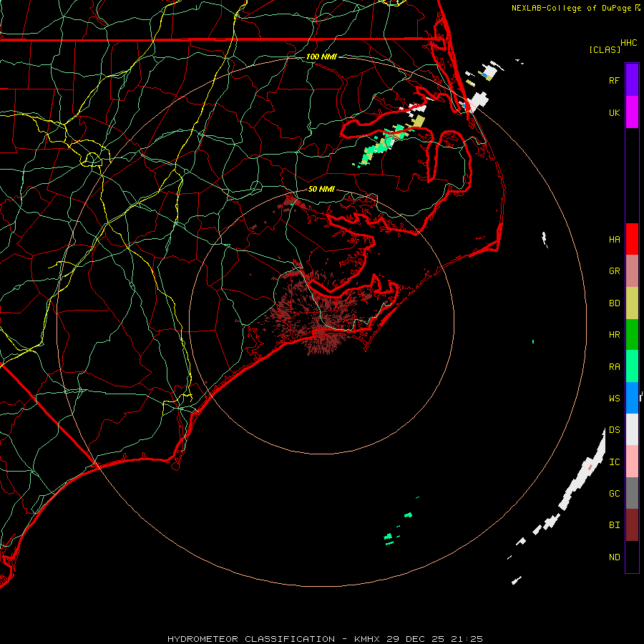Click the WS blue legend swatch
The image size is (644, 644).
click(x=632, y=398)
